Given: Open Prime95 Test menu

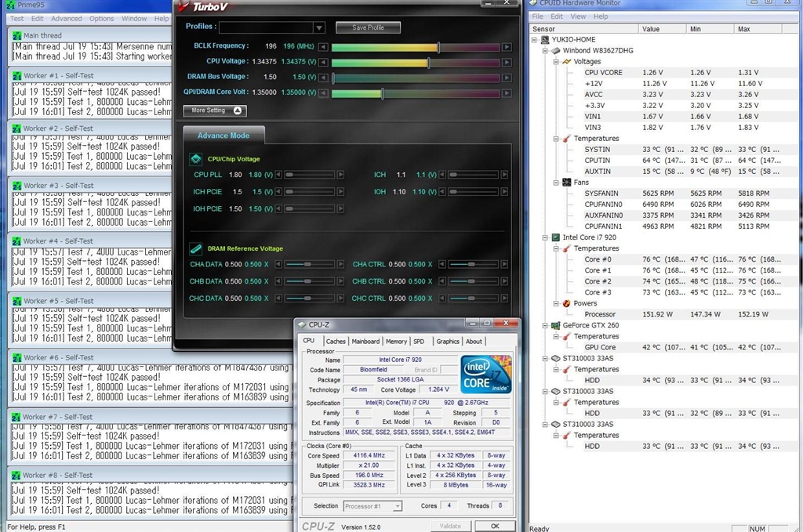Looking at the screenshot, I should 17,19.
